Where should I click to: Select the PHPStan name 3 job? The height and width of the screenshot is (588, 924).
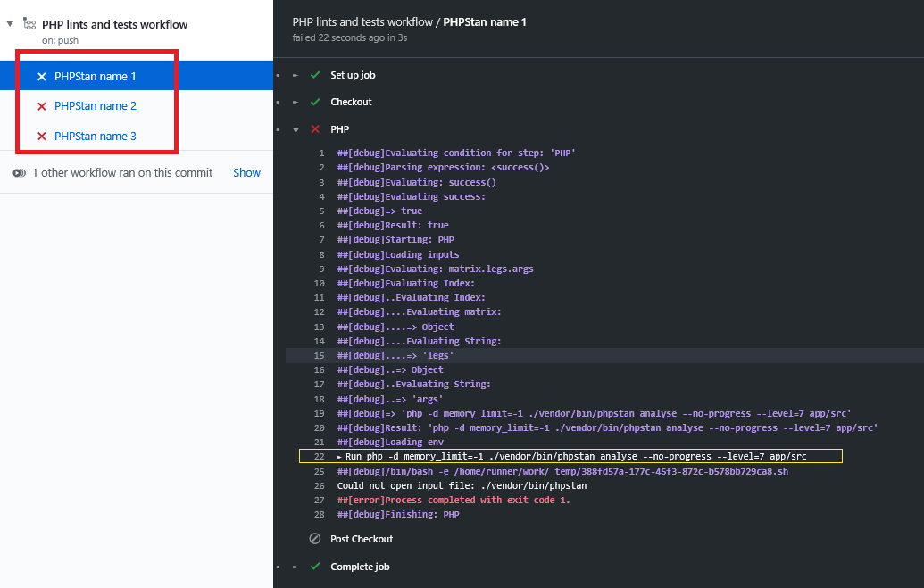click(95, 134)
